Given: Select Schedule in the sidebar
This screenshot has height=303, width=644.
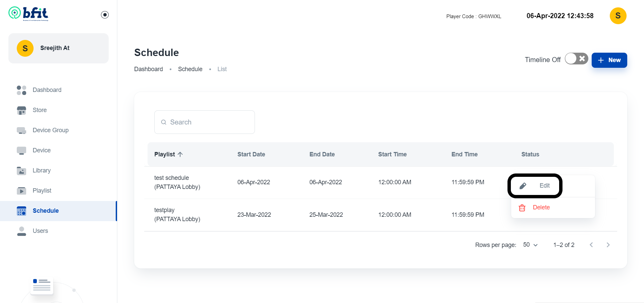Looking at the screenshot, I should pyautogui.click(x=58, y=211).
